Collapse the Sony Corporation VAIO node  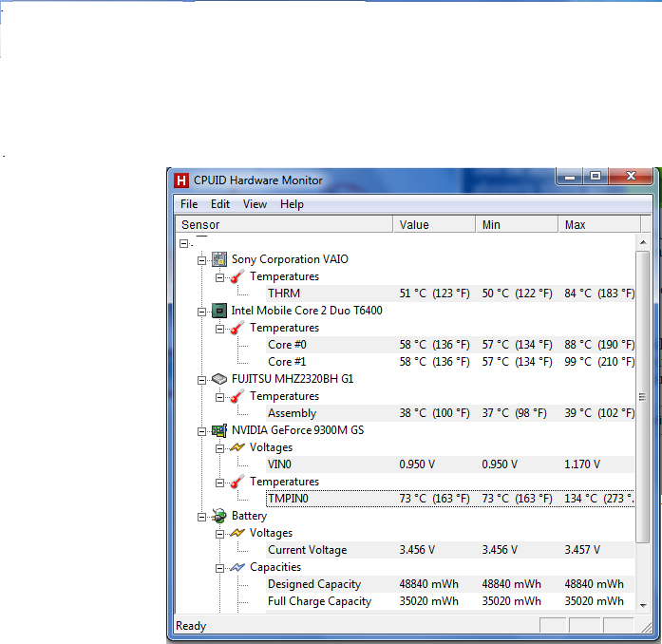pos(201,259)
